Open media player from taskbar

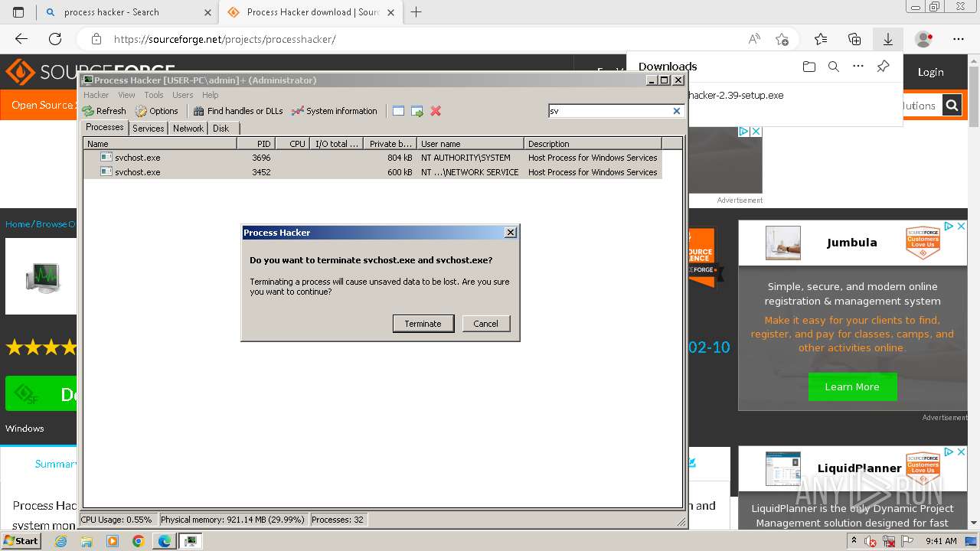point(113,541)
